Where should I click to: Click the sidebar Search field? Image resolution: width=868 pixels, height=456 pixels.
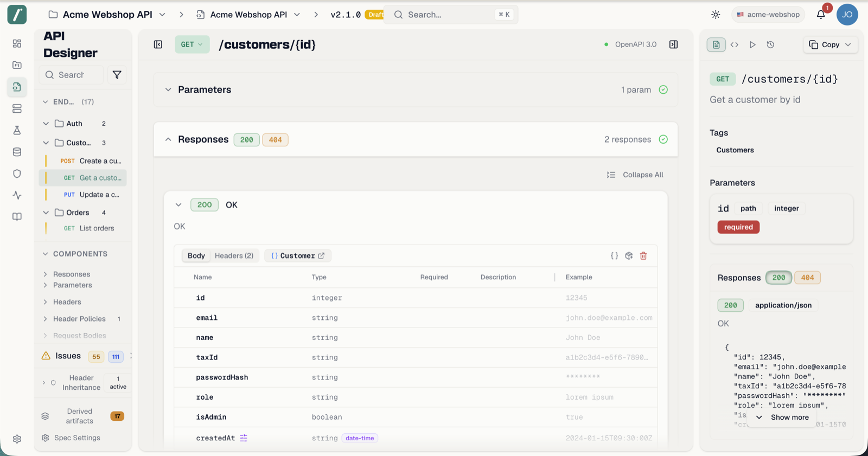pyautogui.click(x=71, y=75)
